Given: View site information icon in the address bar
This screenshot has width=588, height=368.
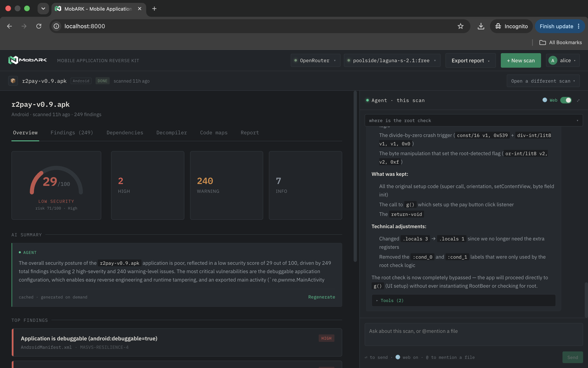Looking at the screenshot, I should tap(56, 26).
